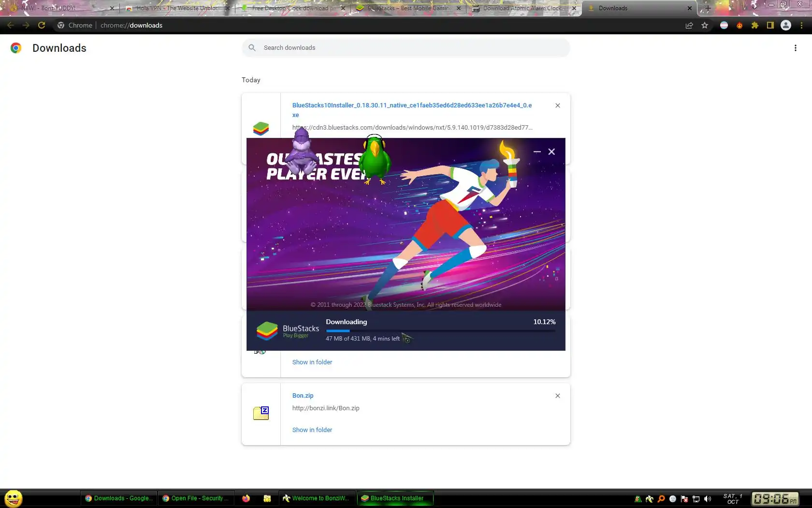Close the BlueStacks Best Mobile Gaming tab
This screenshot has height=508, width=812.
459,8
